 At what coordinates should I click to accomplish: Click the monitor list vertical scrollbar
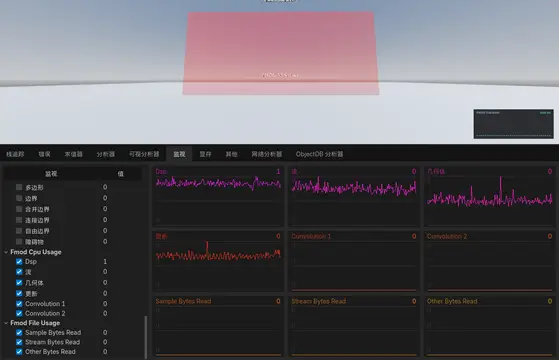tap(145, 337)
